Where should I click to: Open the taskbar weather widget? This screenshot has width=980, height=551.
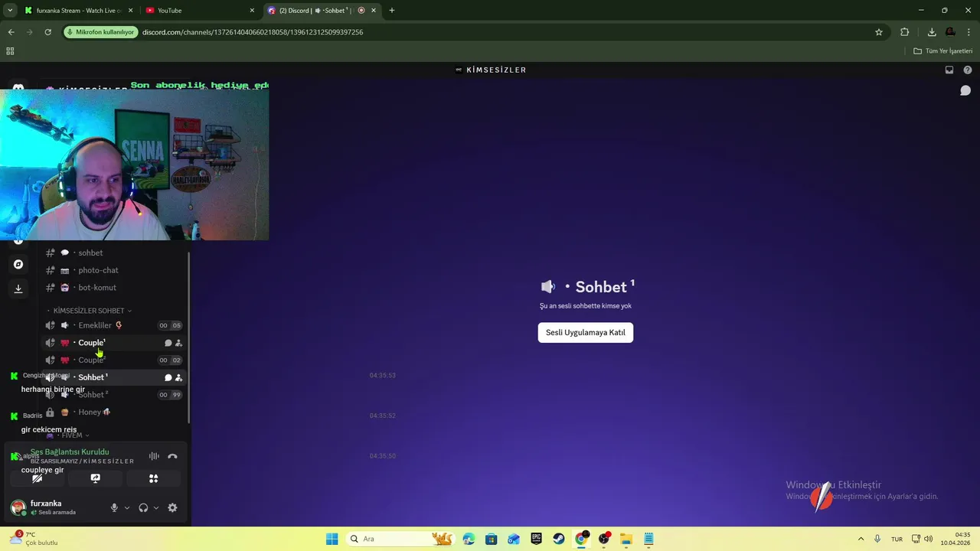(x=34, y=539)
